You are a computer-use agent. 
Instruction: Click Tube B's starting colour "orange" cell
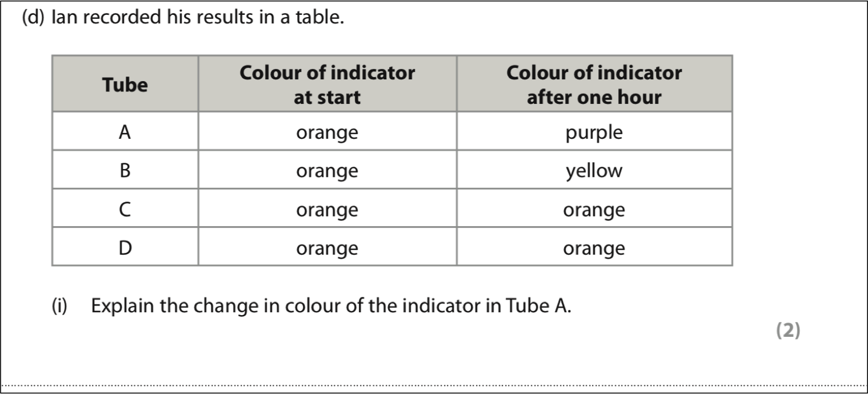(327, 170)
